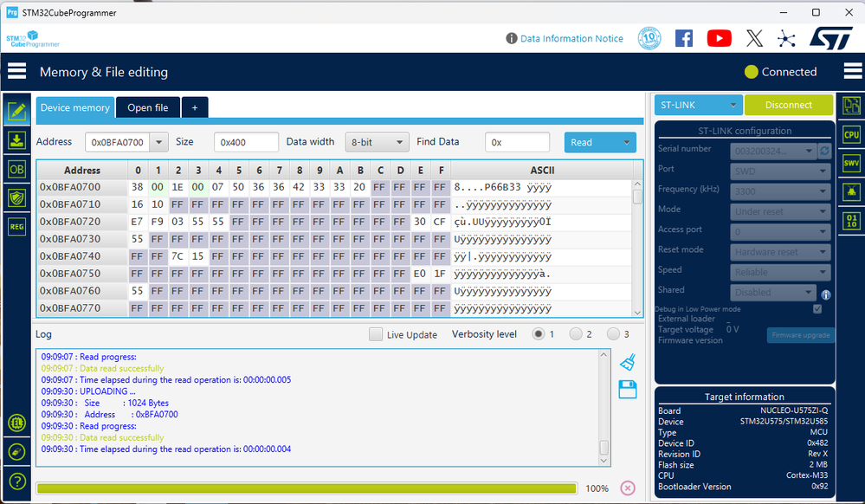Open the Shared Disabled dropdown
Image resolution: width=865 pixels, height=504 pixels.
773,292
